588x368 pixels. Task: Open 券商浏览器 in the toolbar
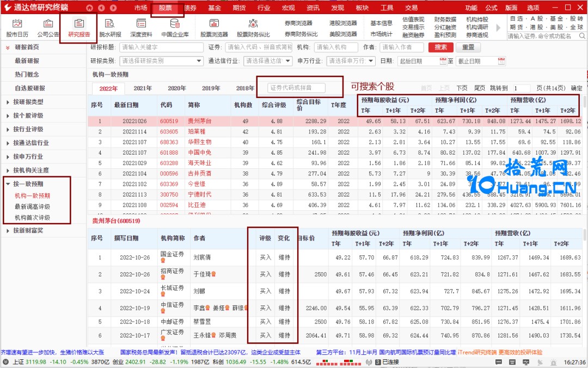298,23
